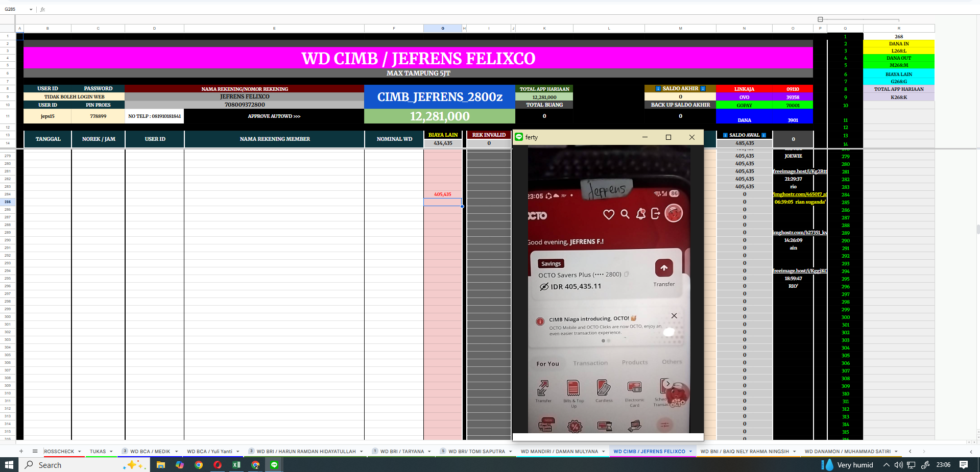Tap the notification bell in OCTO app
The width and height of the screenshot is (980, 472).
point(641,214)
